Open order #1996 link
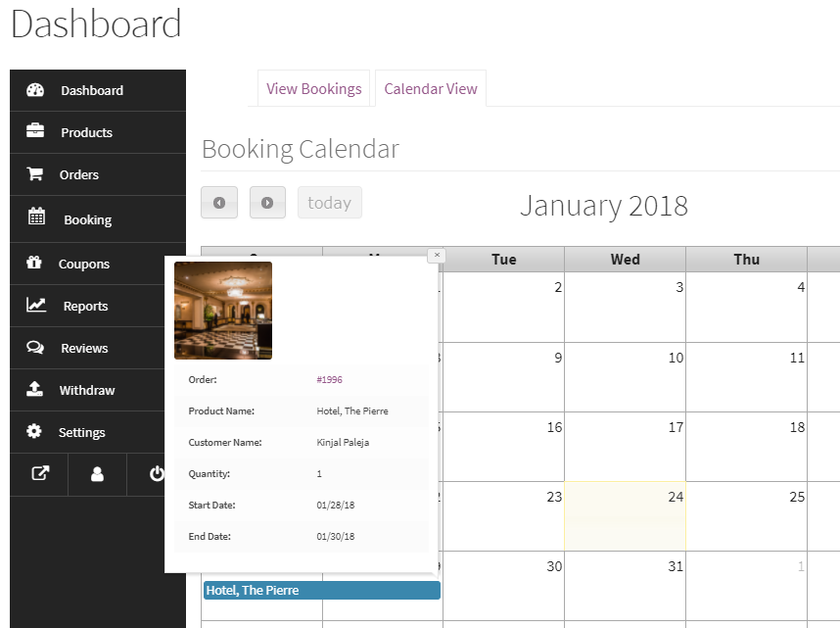This screenshot has height=628, width=840. point(329,380)
